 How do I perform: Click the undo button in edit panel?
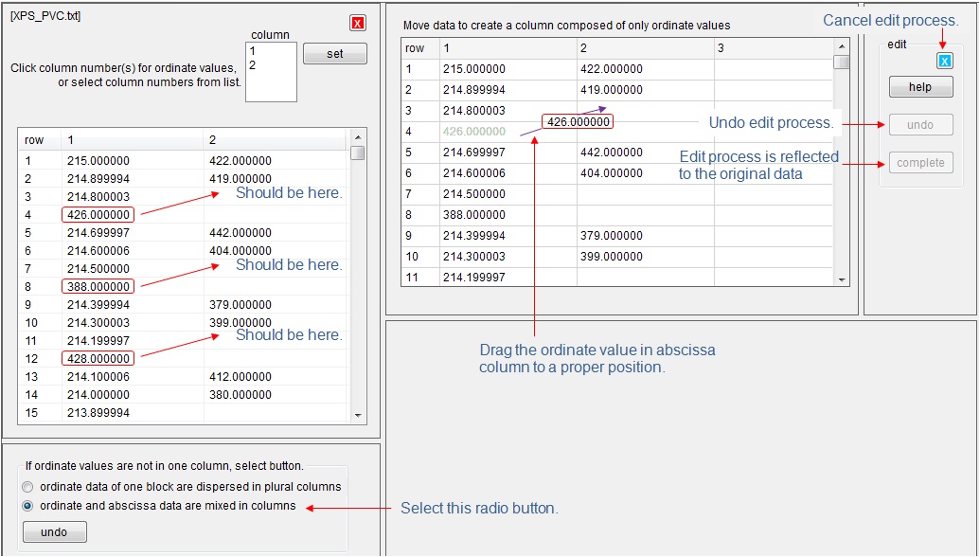click(x=920, y=125)
